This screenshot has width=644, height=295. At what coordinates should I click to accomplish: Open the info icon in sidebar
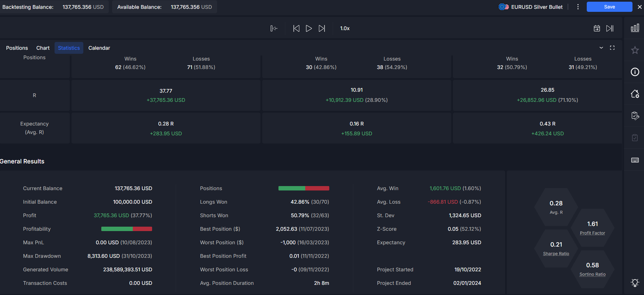tap(635, 72)
